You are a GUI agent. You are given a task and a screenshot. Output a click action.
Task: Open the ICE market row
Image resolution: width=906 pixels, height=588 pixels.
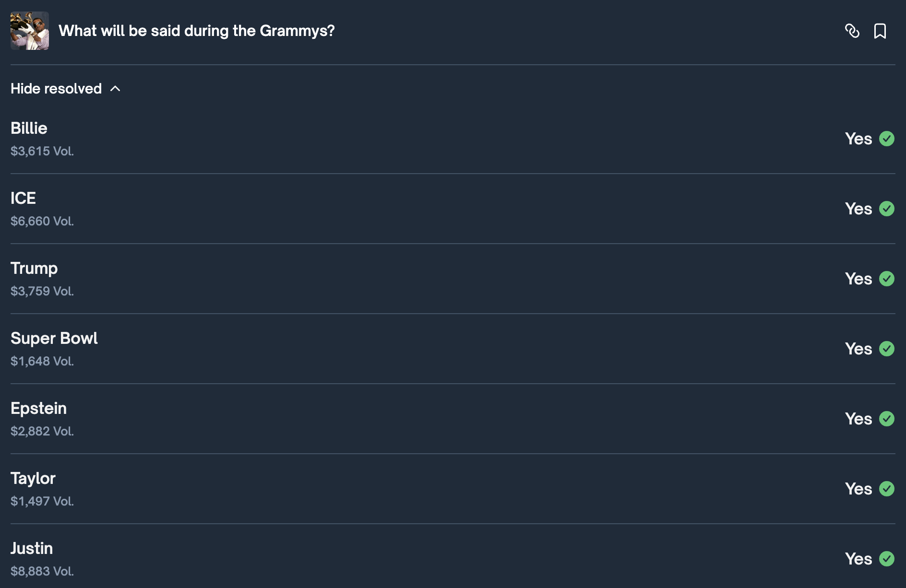point(23,199)
